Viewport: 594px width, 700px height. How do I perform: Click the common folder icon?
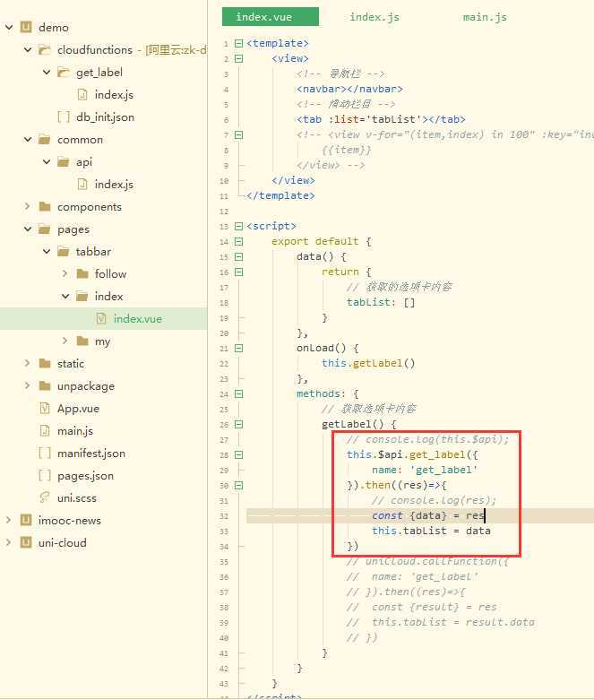click(x=45, y=139)
